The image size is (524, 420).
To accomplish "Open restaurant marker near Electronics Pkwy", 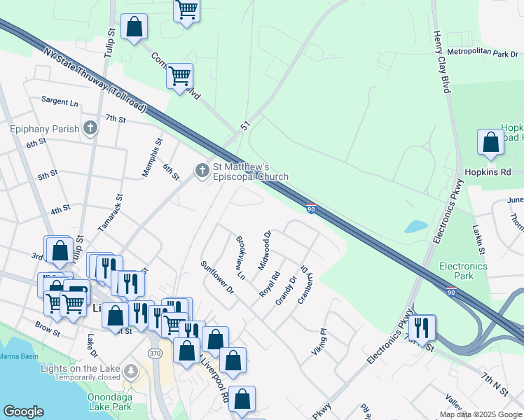I will tap(422, 328).
